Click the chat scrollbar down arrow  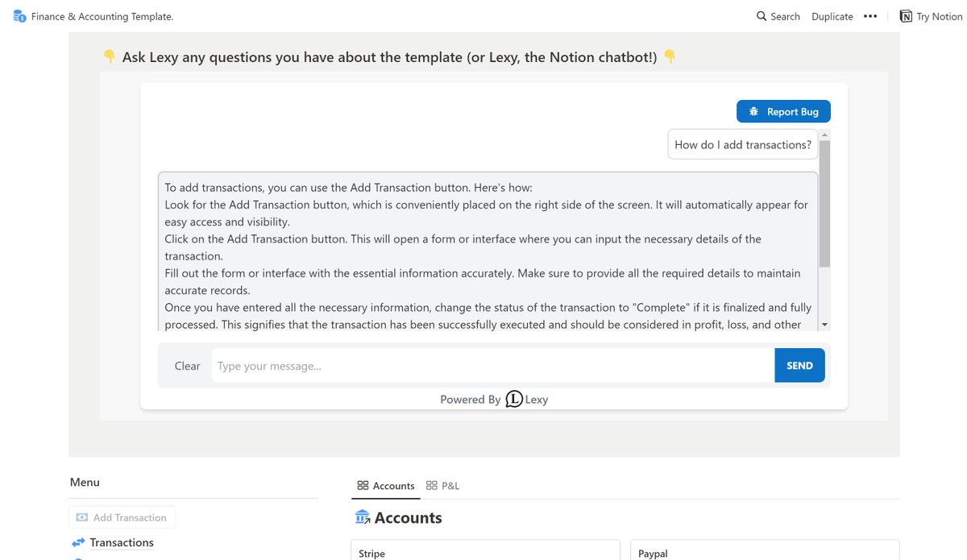pyautogui.click(x=824, y=325)
